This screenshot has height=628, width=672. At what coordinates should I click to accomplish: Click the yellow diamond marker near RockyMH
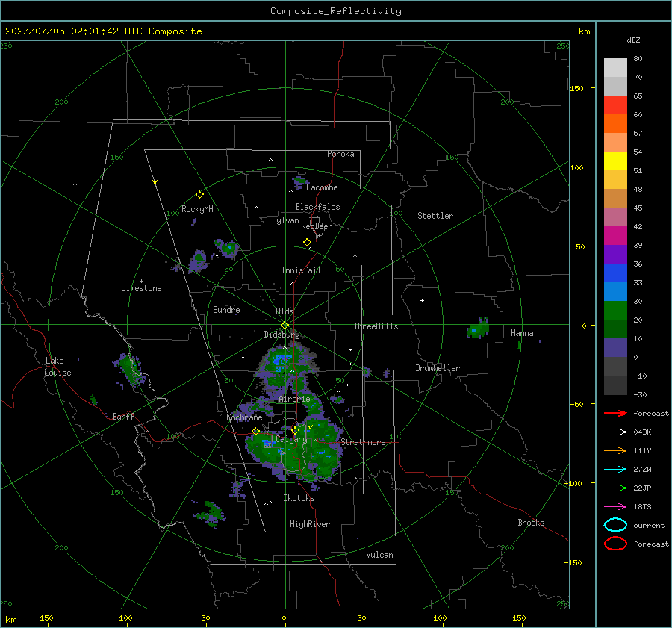click(x=199, y=195)
